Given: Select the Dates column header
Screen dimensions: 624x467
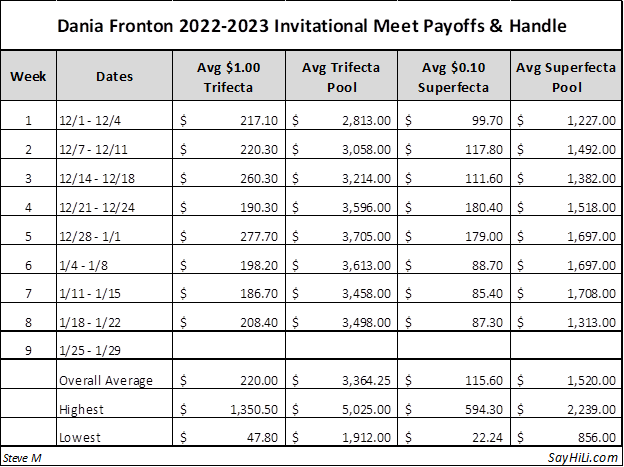Looking at the screenshot, I should (x=113, y=76).
